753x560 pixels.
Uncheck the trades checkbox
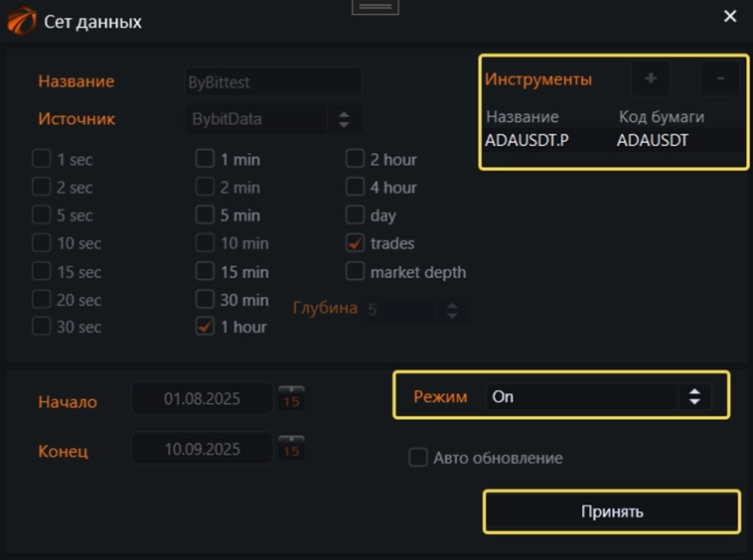coord(355,243)
